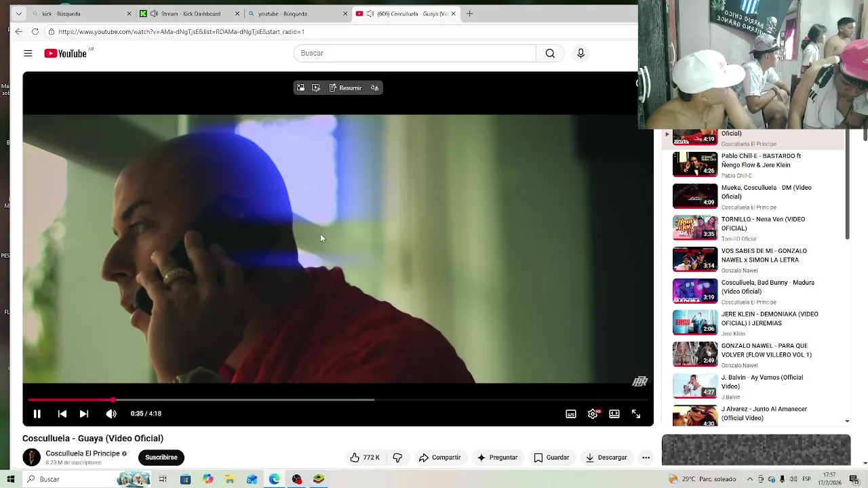The width and height of the screenshot is (868, 488).
Task: Open JERE KLEIN - DEMONIAKA video
Action: click(753, 323)
